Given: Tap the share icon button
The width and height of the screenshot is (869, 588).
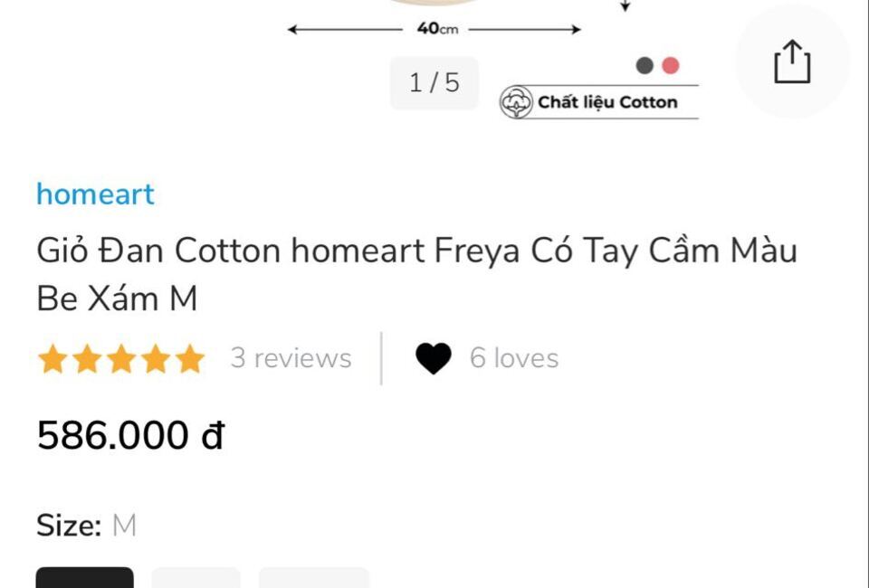Looking at the screenshot, I should click(792, 62).
